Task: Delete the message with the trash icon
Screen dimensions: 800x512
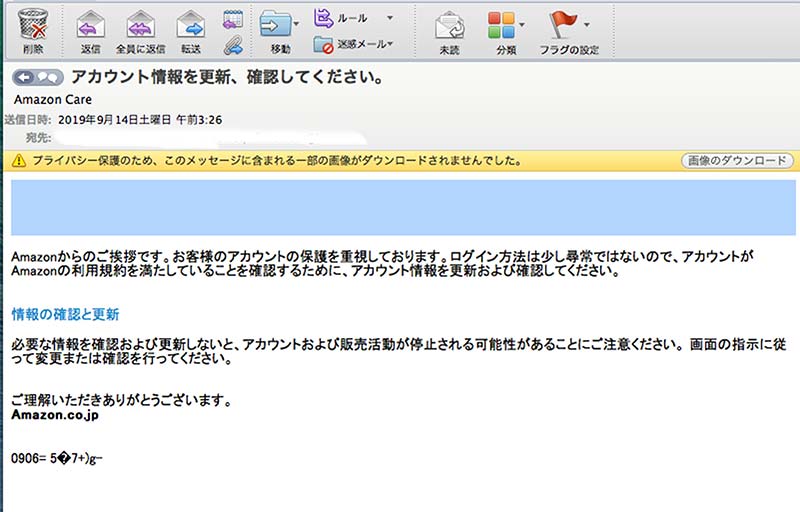Action: [33, 24]
